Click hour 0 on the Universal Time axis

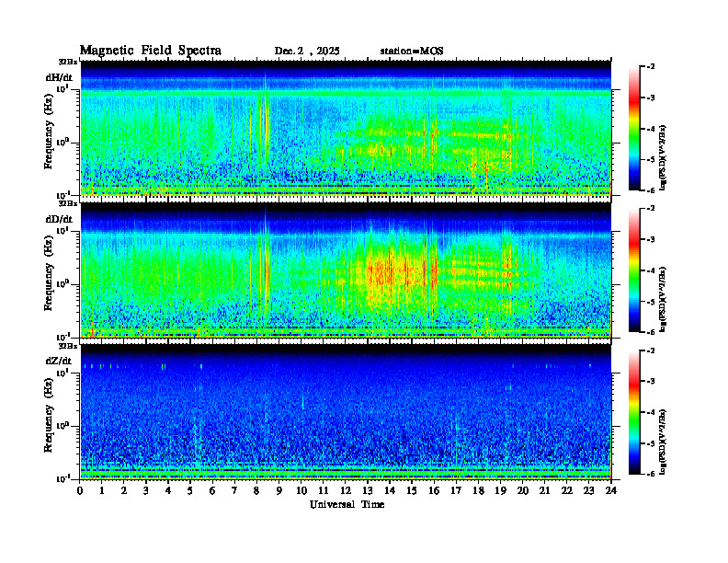pos(80,490)
